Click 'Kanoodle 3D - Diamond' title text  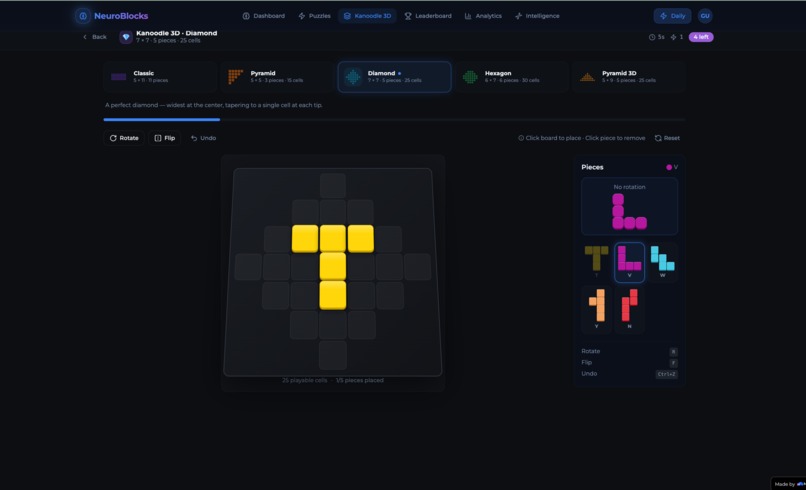(x=176, y=33)
